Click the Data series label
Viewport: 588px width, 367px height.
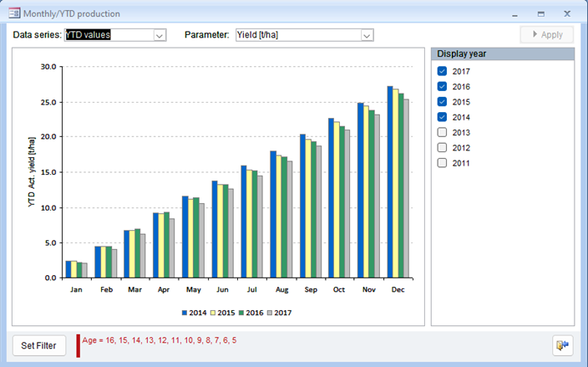(37, 35)
